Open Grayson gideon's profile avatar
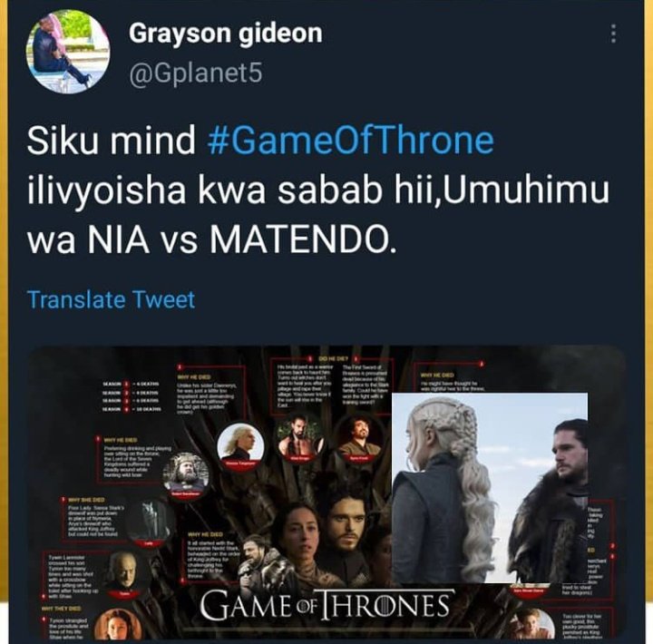The width and height of the screenshot is (653, 644). pos(68,52)
